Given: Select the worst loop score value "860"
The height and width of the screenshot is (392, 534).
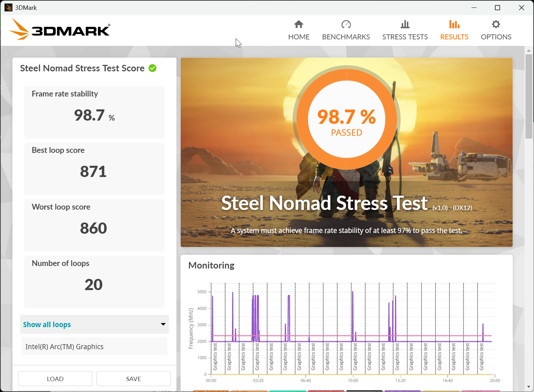Looking at the screenshot, I should [93, 228].
